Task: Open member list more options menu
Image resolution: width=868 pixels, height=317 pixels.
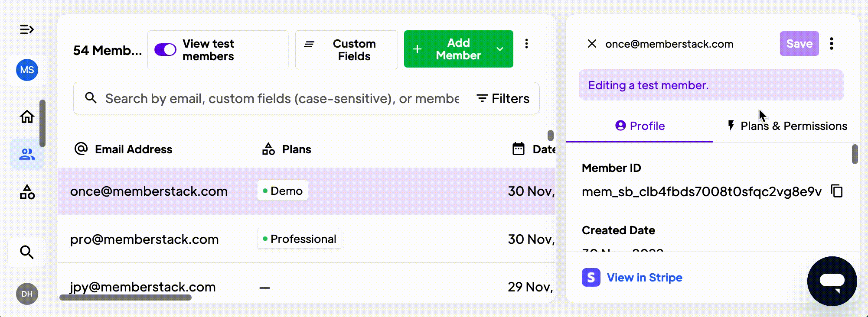Action: (x=526, y=44)
